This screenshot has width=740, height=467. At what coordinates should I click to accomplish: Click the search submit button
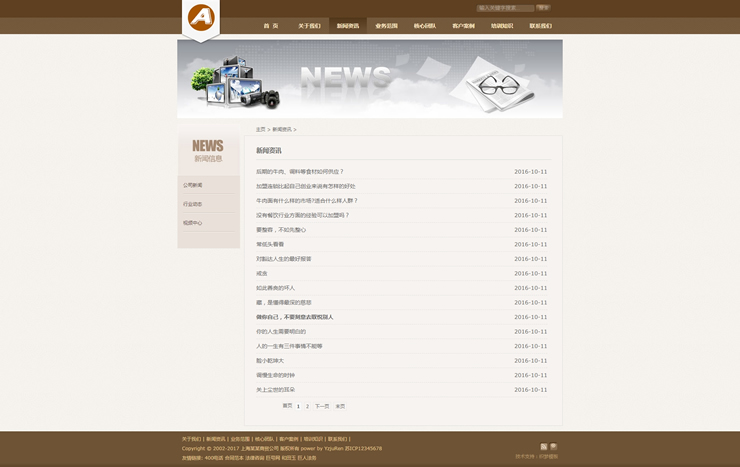tap(543, 8)
